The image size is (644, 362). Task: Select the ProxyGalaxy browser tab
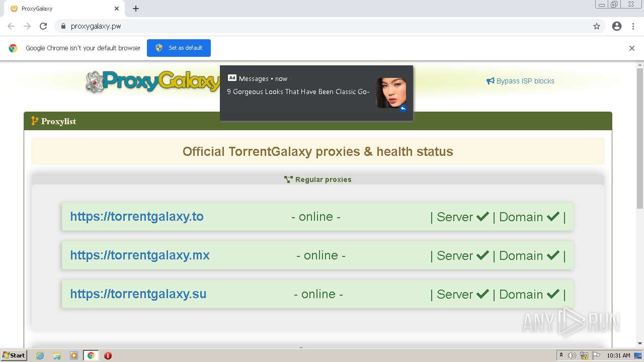64,9
